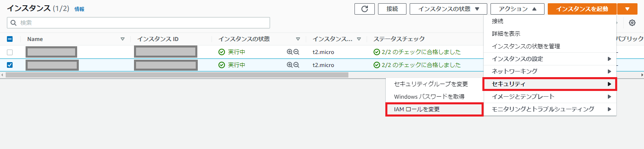Sort by Name column arrow
644x149 pixels.
[x=123, y=39]
